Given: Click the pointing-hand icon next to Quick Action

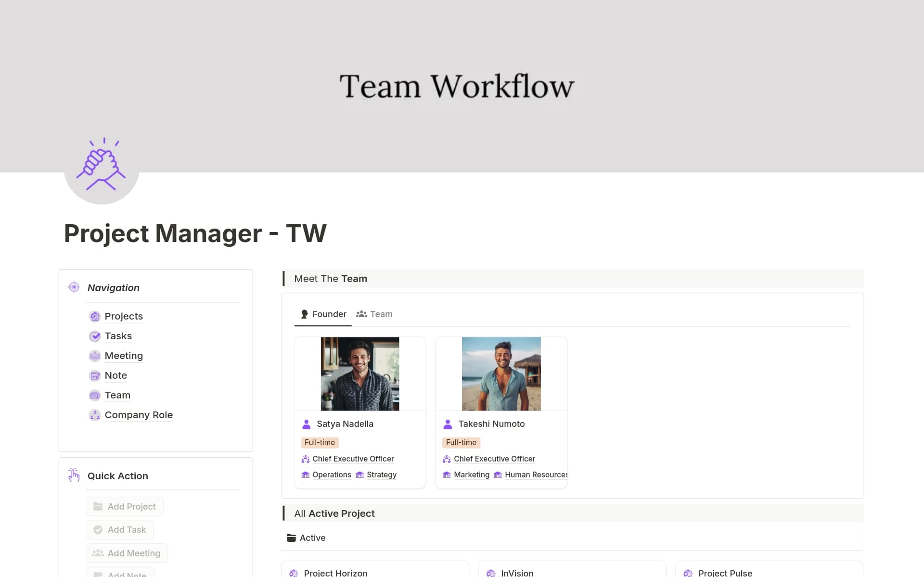Looking at the screenshot, I should pyautogui.click(x=74, y=475).
